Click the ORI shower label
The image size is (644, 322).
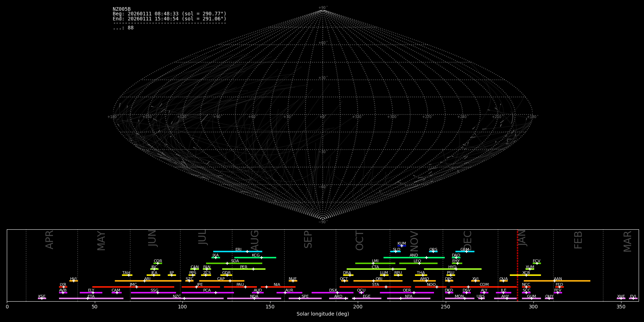pos(379,279)
